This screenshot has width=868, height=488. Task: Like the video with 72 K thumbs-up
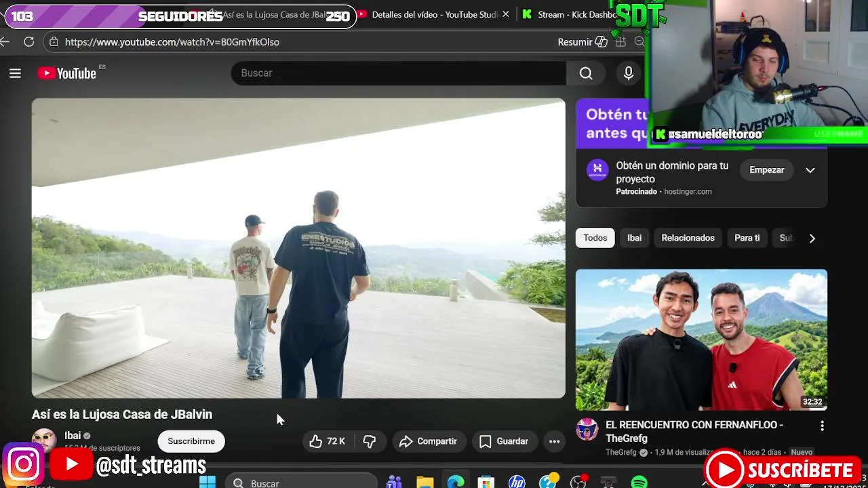point(328,441)
